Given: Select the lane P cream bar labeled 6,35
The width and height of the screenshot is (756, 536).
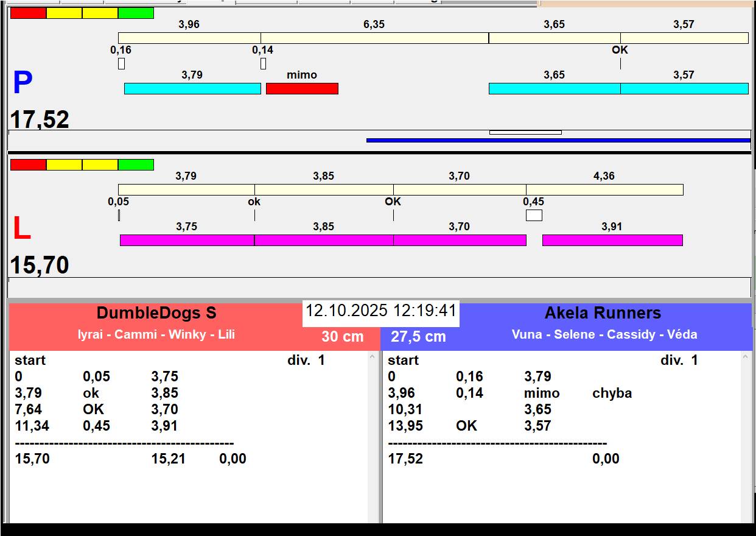Looking at the screenshot, I should pyautogui.click(x=374, y=38).
